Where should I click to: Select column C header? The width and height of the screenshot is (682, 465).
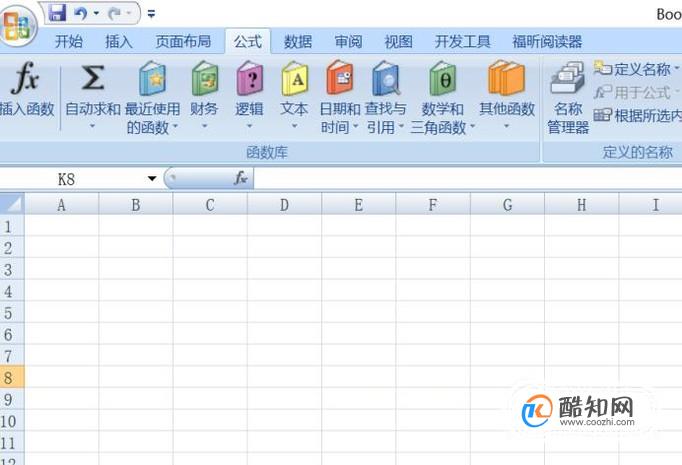point(210,204)
